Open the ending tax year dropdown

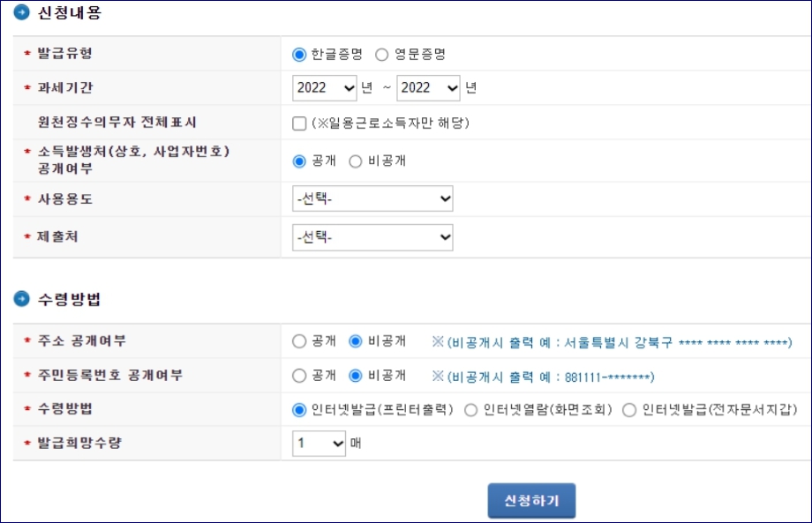pyautogui.click(x=428, y=87)
